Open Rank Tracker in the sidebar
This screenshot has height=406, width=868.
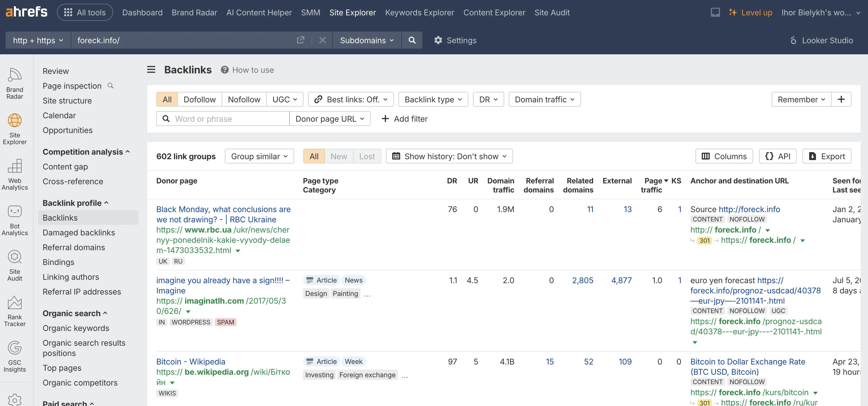pyautogui.click(x=14, y=310)
